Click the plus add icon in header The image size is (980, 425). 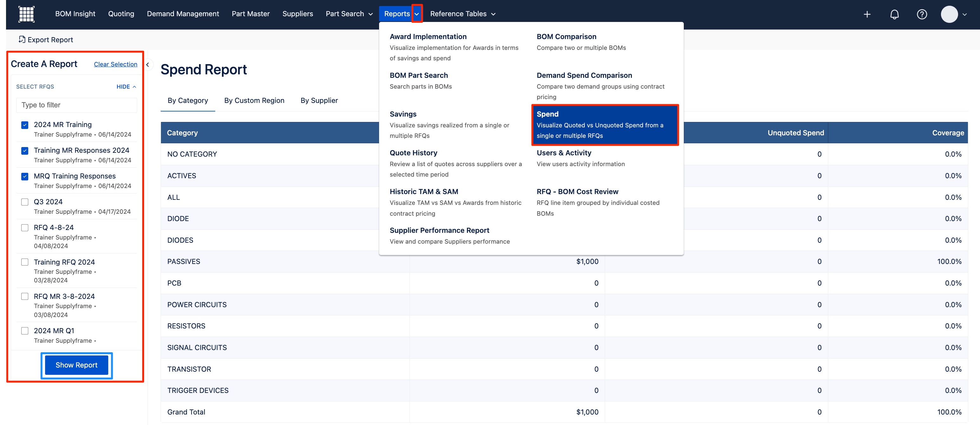(867, 15)
